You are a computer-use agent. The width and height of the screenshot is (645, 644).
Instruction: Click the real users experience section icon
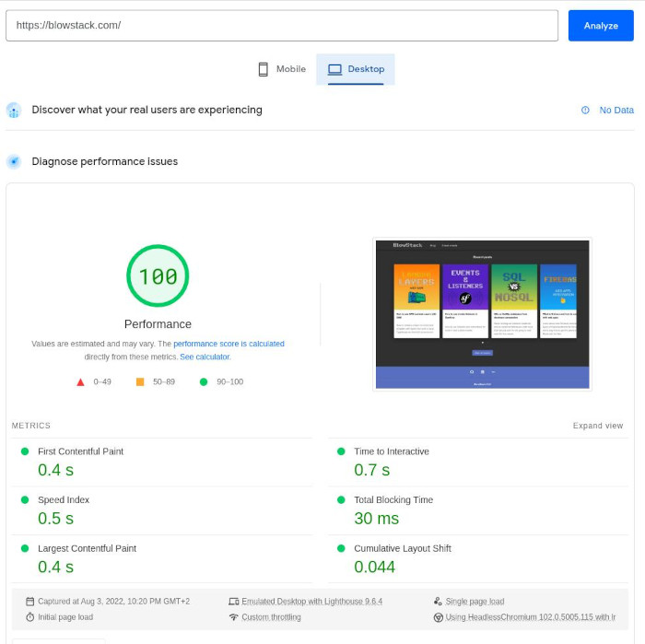14,111
